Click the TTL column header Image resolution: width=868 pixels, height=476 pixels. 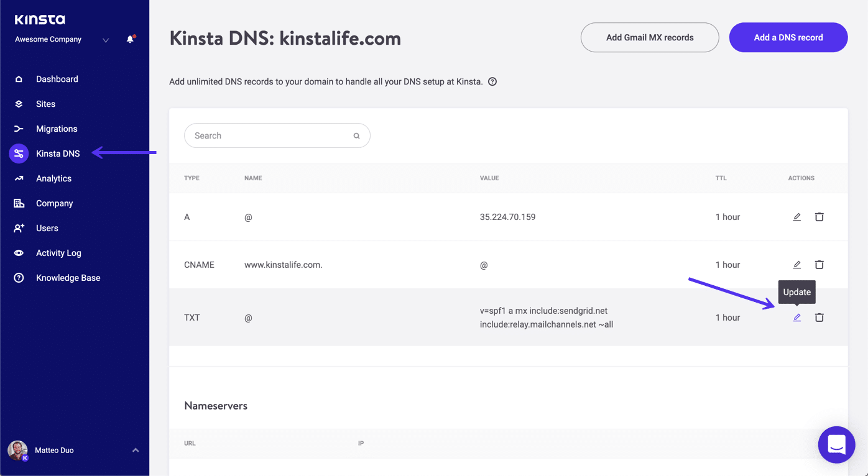click(x=721, y=178)
